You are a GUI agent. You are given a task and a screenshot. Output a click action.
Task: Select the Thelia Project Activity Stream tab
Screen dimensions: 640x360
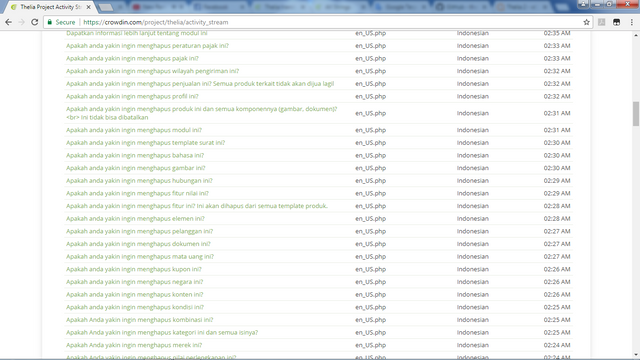point(50,7)
